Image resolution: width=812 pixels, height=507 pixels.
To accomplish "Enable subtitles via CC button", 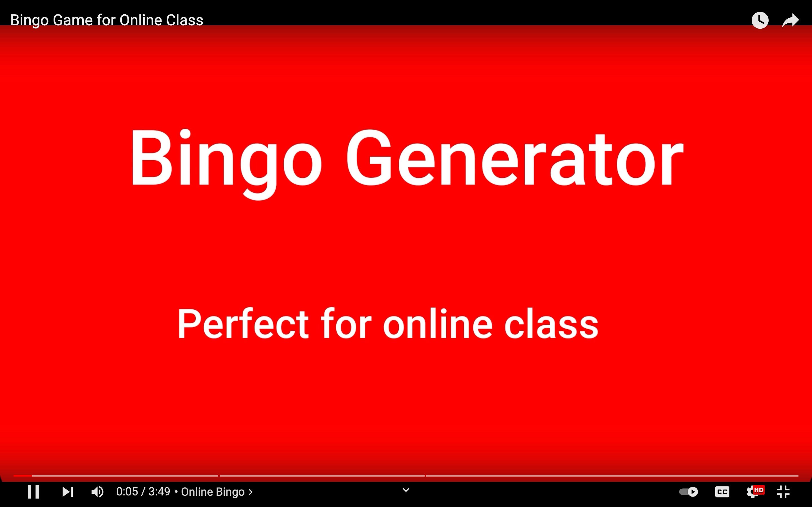I will coord(723,492).
